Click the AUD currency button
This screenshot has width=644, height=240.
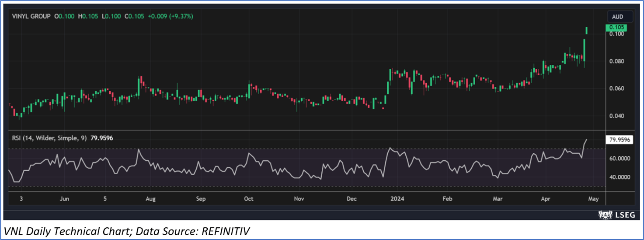620,17
